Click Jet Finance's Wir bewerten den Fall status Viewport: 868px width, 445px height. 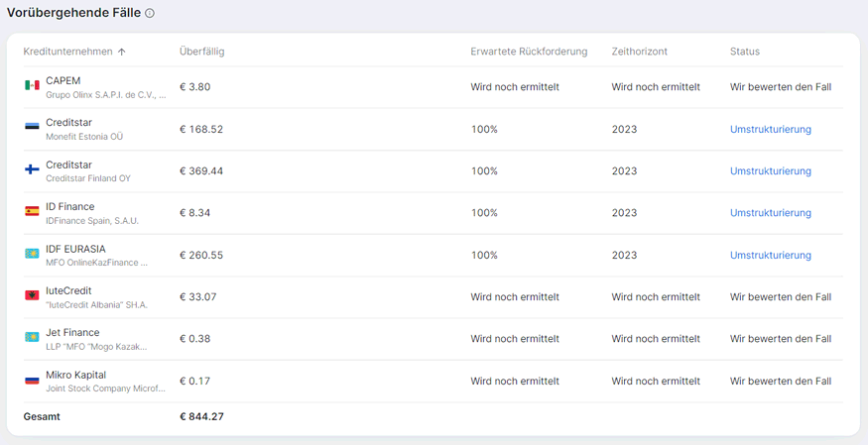pyautogui.click(x=781, y=339)
